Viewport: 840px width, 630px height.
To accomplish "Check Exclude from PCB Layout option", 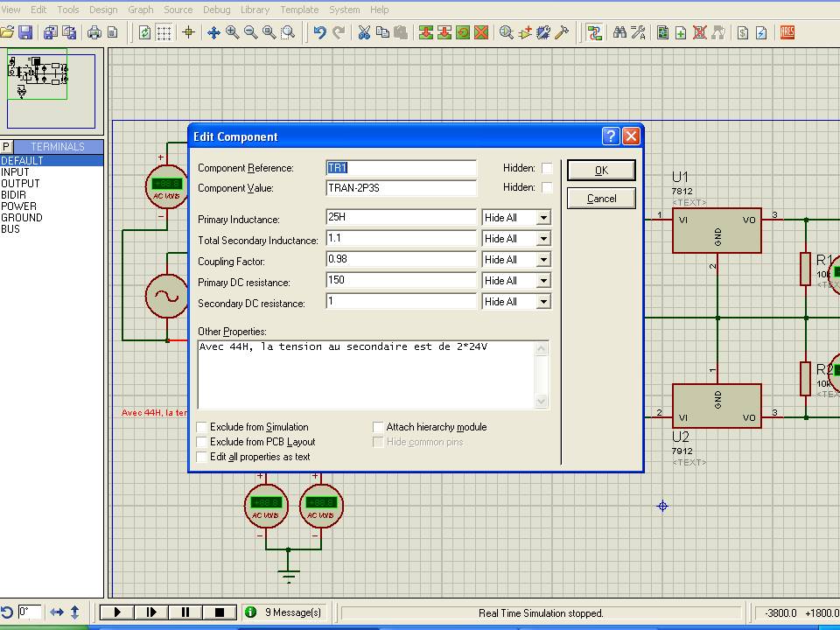I will pyautogui.click(x=202, y=442).
